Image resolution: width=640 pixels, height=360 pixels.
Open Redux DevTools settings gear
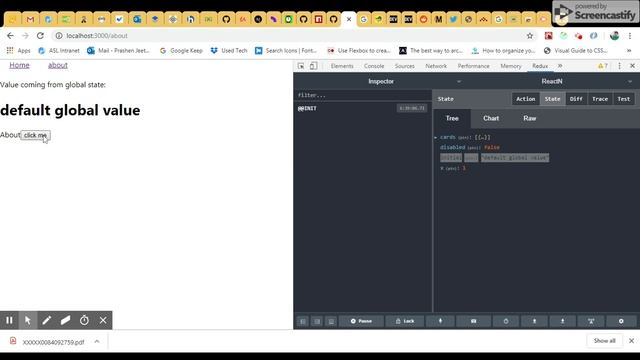[621, 321]
